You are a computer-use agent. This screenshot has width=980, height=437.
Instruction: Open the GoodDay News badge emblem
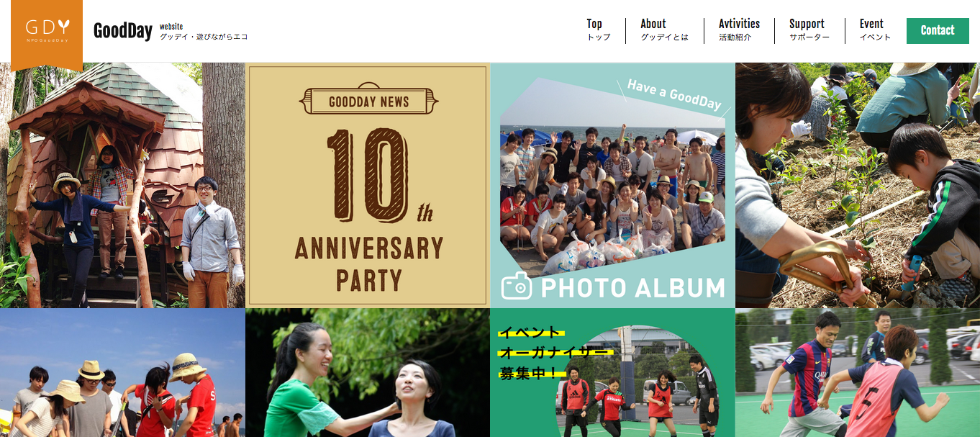[x=368, y=101]
